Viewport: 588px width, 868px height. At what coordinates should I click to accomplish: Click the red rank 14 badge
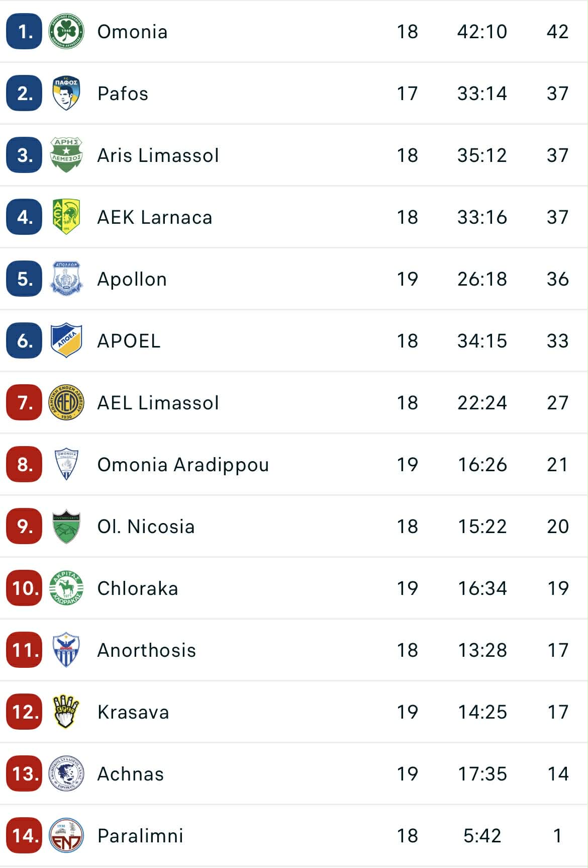coord(24,836)
